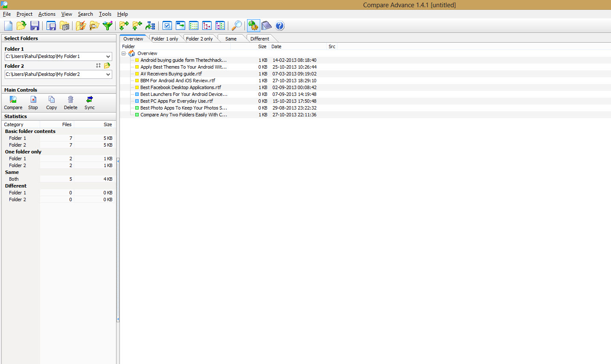Open the Folder 1 path dropdown
611x364 pixels.
[108, 56]
